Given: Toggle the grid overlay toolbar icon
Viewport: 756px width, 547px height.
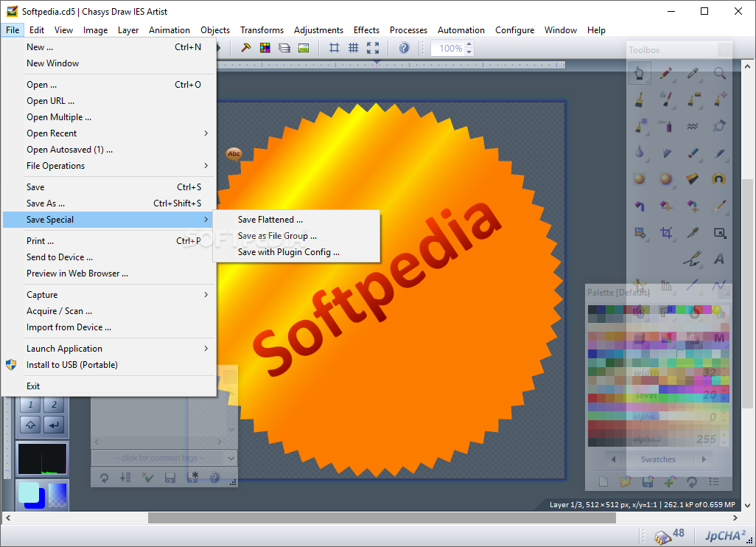Looking at the screenshot, I should 354,48.
